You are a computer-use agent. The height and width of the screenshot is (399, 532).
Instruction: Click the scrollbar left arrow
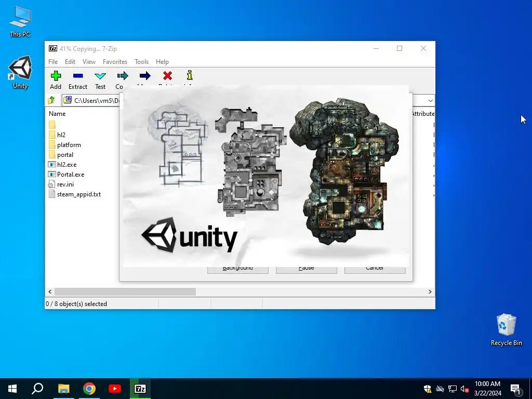coord(50,291)
